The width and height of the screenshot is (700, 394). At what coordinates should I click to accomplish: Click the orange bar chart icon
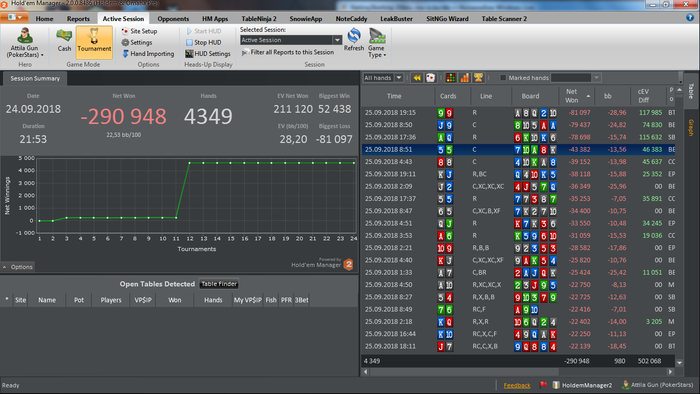tap(465, 78)
